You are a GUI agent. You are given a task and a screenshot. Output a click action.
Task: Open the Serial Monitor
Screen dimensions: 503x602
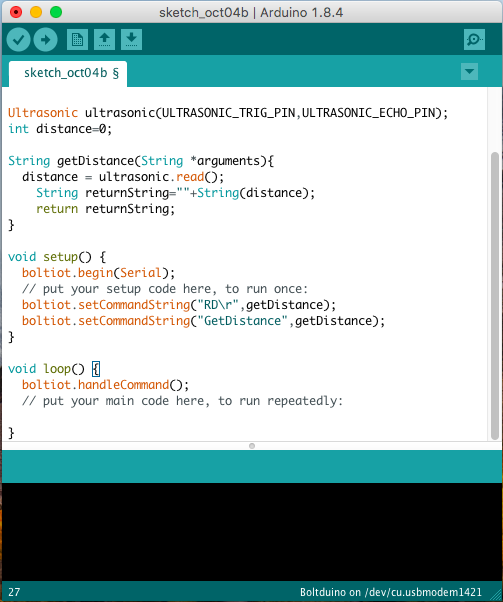coord(474,39)
